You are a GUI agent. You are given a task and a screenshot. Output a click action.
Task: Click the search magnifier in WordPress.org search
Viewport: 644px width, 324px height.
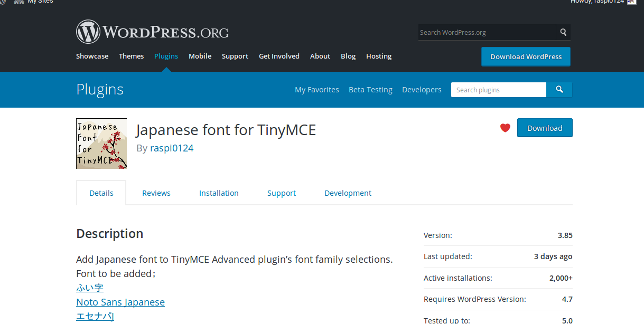[x=564, y=32]
